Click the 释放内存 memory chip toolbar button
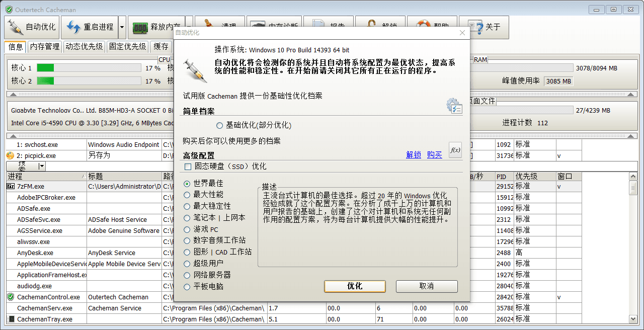Viewport: 644px width, 330px height. click(156, 27)
